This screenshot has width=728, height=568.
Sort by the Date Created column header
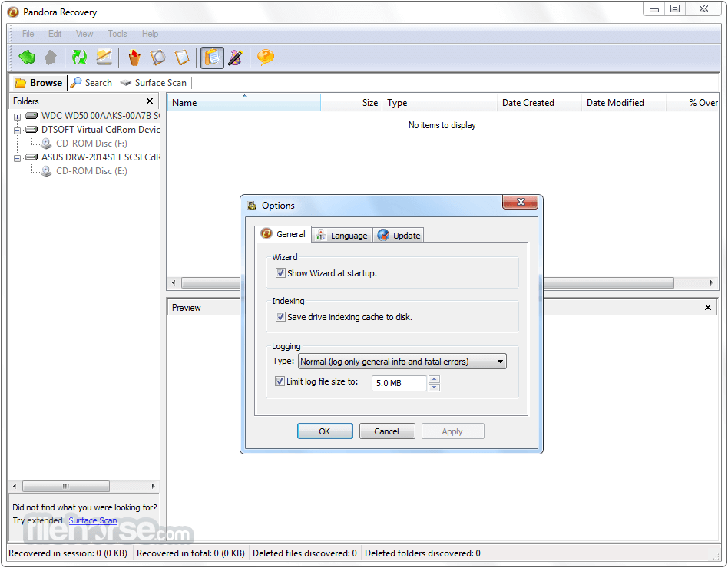[539, 103]
